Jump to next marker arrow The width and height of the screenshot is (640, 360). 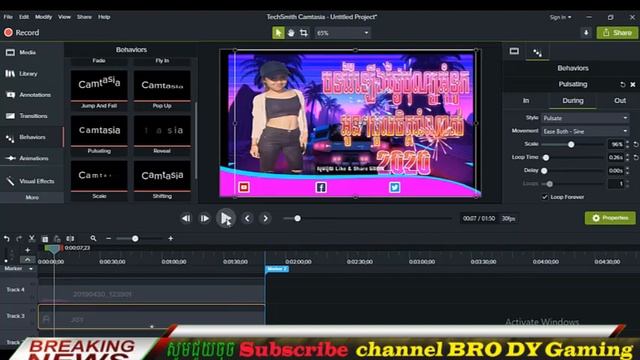[x=265, y=218]
